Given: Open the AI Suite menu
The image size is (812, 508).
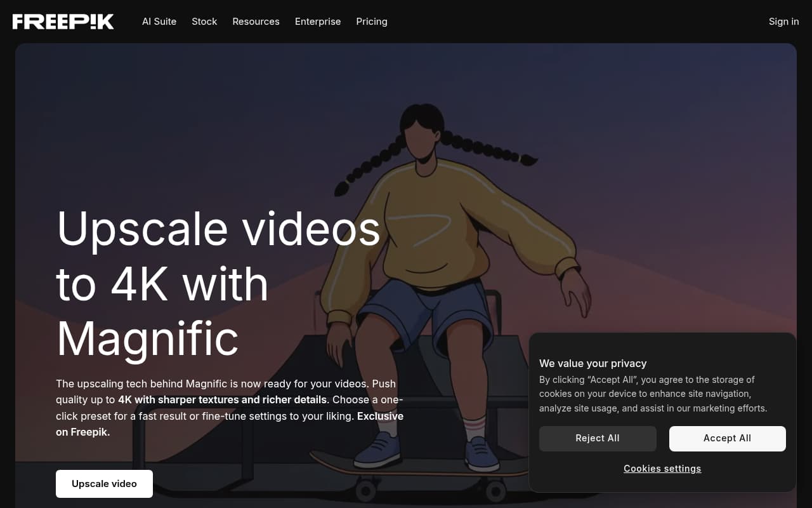Looking at the screenshot, I should tap(159, 21).
